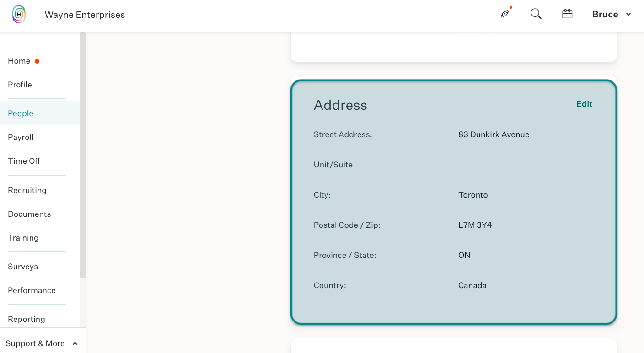Open Documents in sidebar
This screenshot has width=644, height=353.
(x=29, y=214)
